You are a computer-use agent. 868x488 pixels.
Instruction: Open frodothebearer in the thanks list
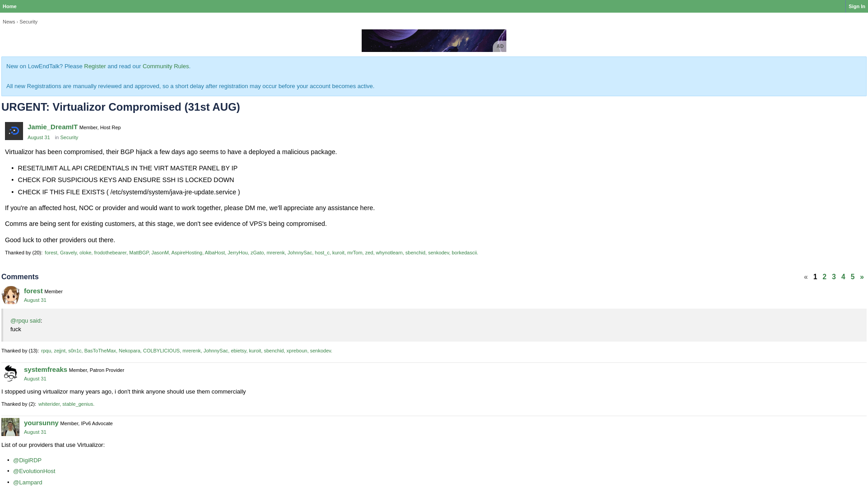pyautogui.click(x=110, y=253)
